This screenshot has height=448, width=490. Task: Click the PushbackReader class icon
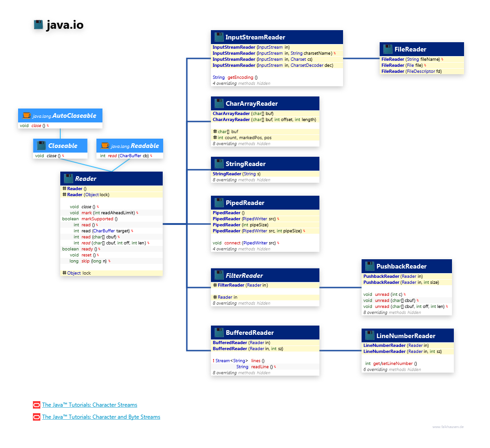[369, 266]
